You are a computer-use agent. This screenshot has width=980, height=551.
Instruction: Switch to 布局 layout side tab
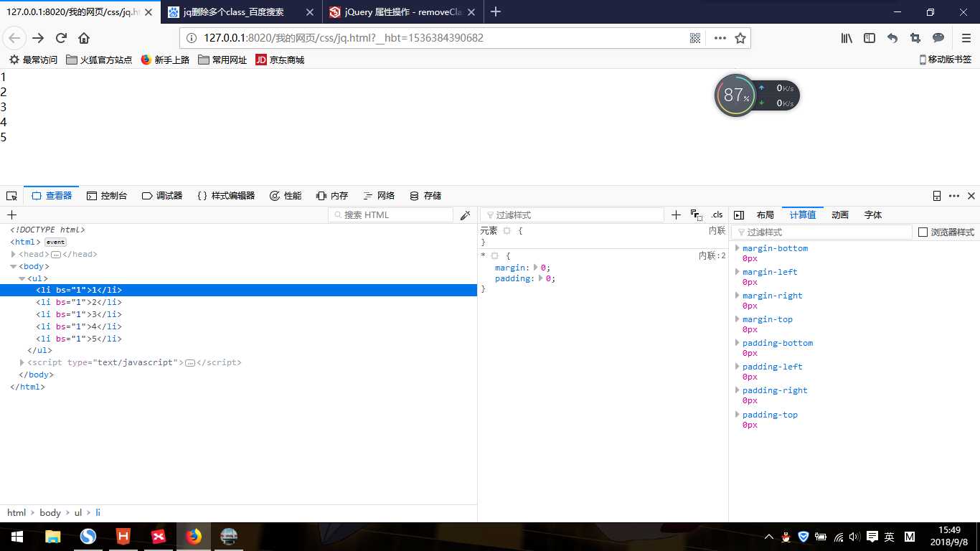point(765,215)
